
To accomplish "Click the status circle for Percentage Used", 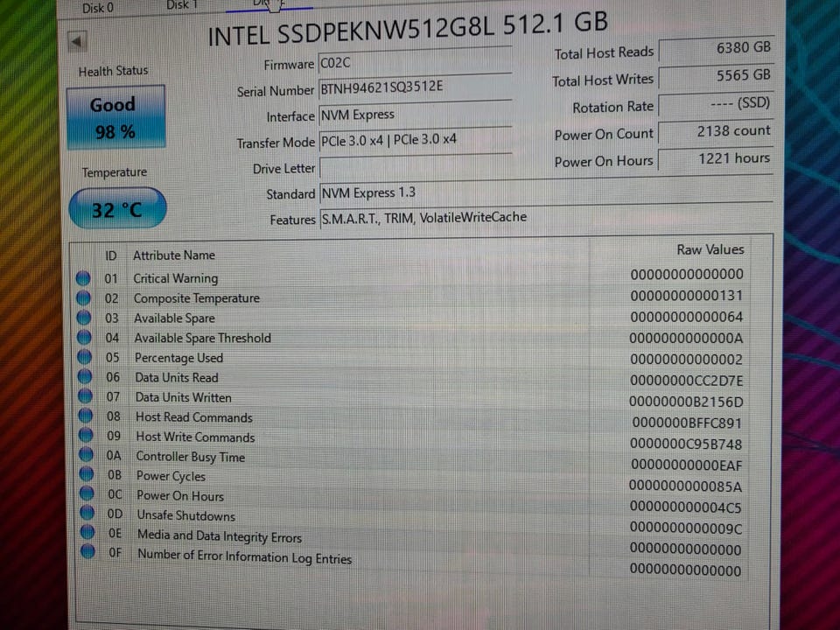I will coord(85,357).
